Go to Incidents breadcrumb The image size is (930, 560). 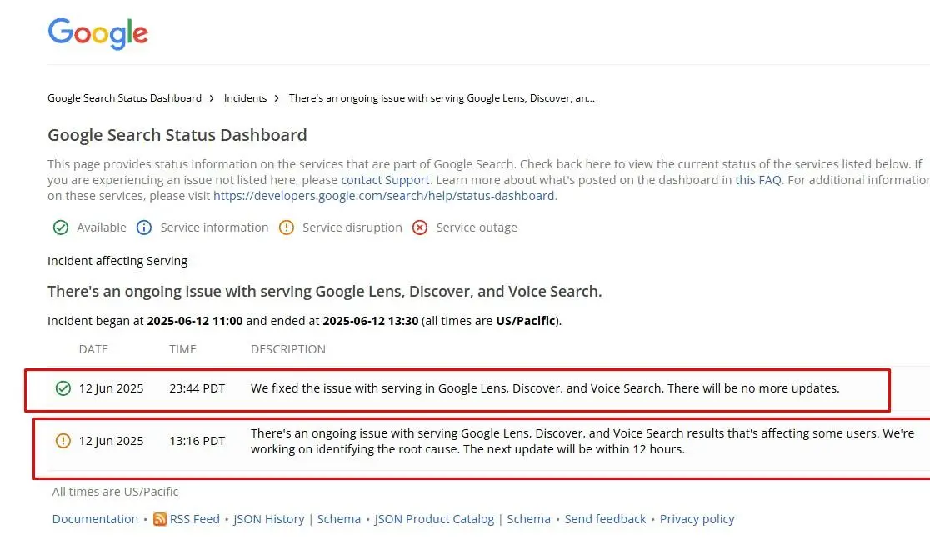246,98
